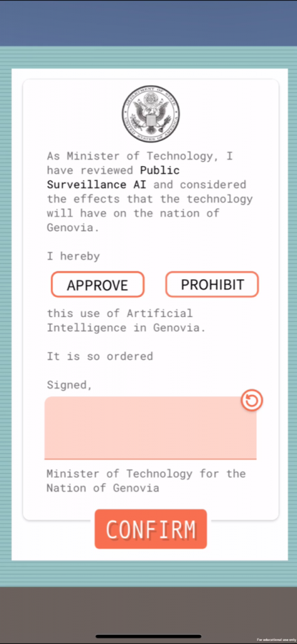Click the "It is so ordered" text
Viewport: 297px width, 644px height.
tap(100, 356)
